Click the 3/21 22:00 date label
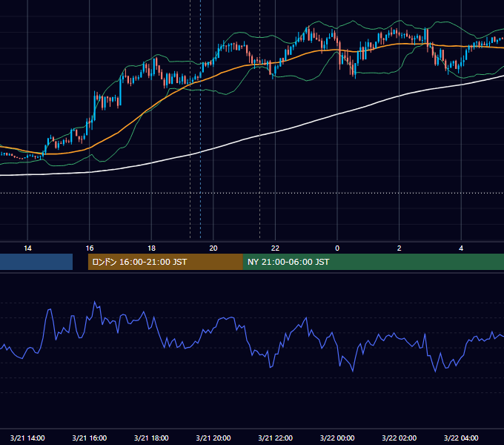This screenshot has width=504, height=445. point(275,438)
